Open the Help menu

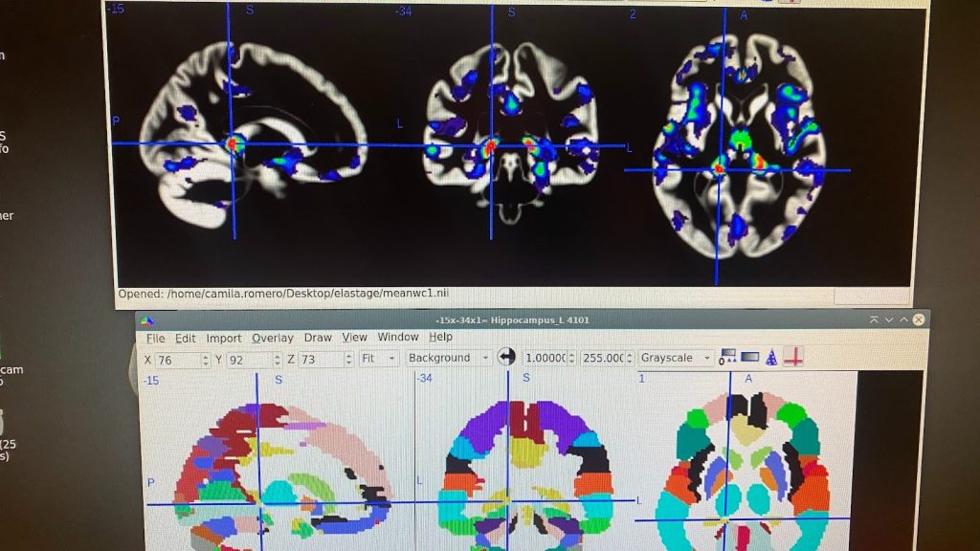tap(440, 337)
